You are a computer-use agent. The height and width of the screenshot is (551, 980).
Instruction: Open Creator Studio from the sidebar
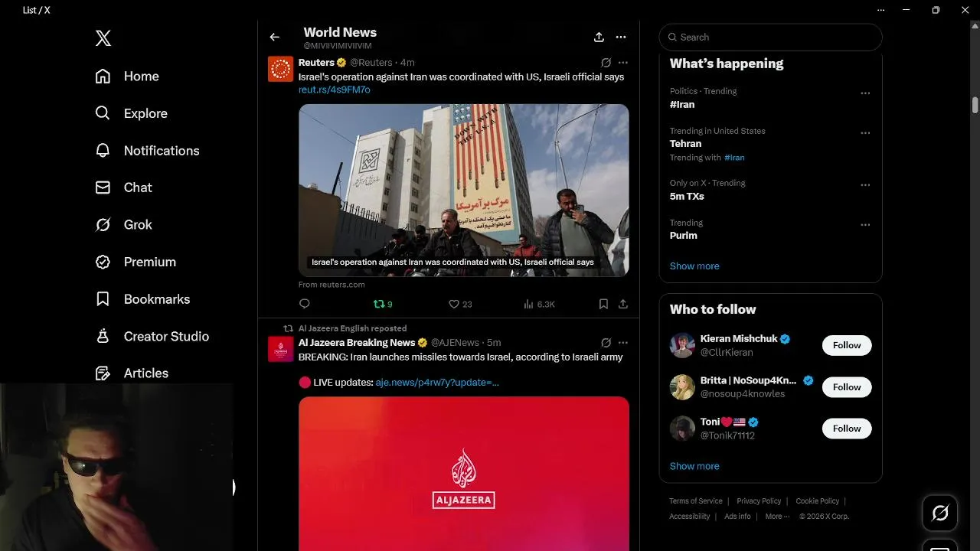coord(152,337)
